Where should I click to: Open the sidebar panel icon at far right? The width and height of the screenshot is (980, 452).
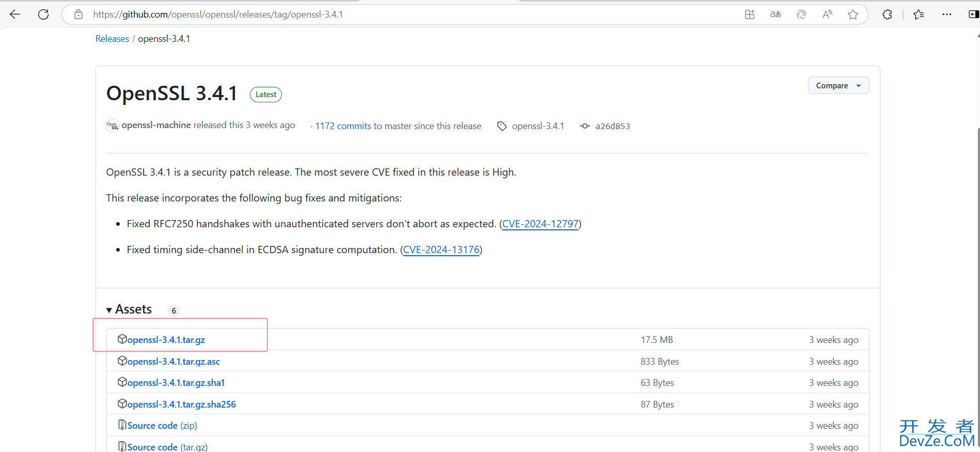coord(973,14)
